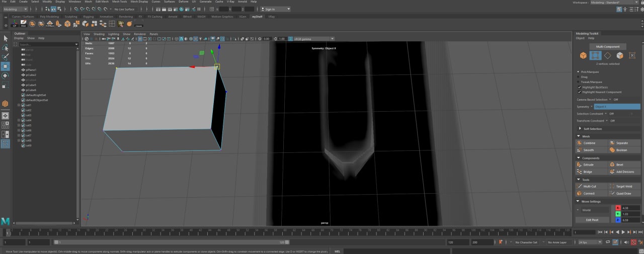Click the Extrude button
This screenshot has width=644, height=254.
592,164
